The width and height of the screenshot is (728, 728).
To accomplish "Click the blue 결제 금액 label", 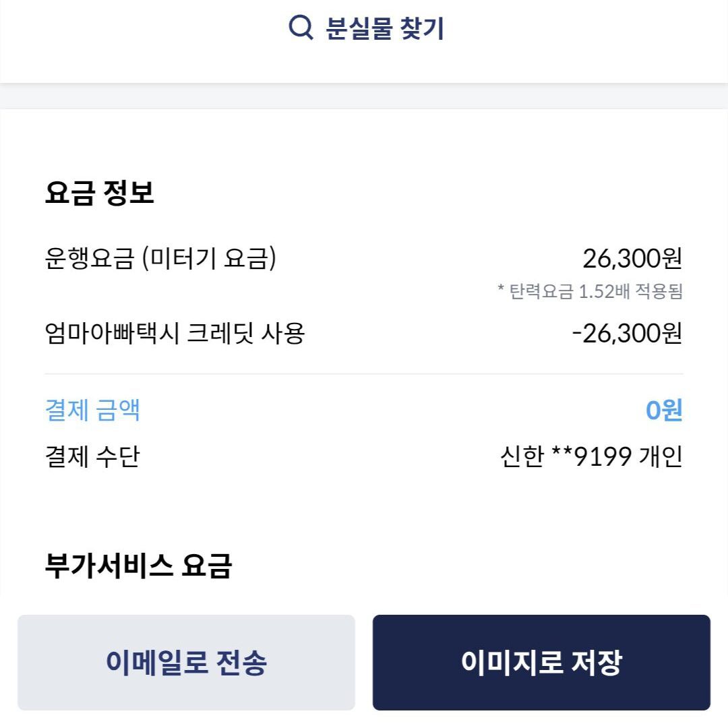I will pyautogui.click(x=92, y=410).
